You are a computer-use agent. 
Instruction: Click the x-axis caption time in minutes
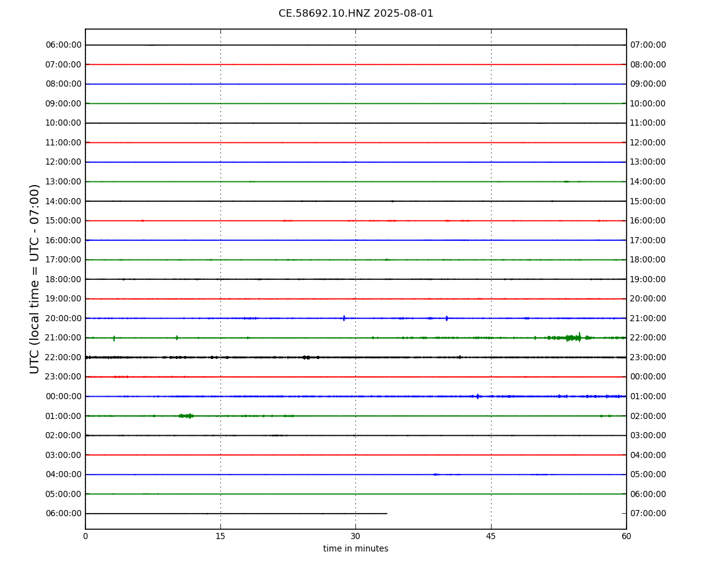(355, 549)
